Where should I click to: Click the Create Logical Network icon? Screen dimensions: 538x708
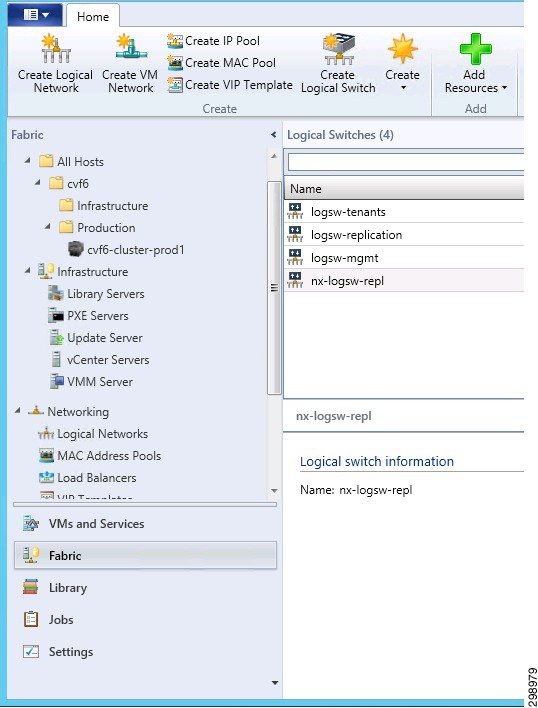coord(56,48)
